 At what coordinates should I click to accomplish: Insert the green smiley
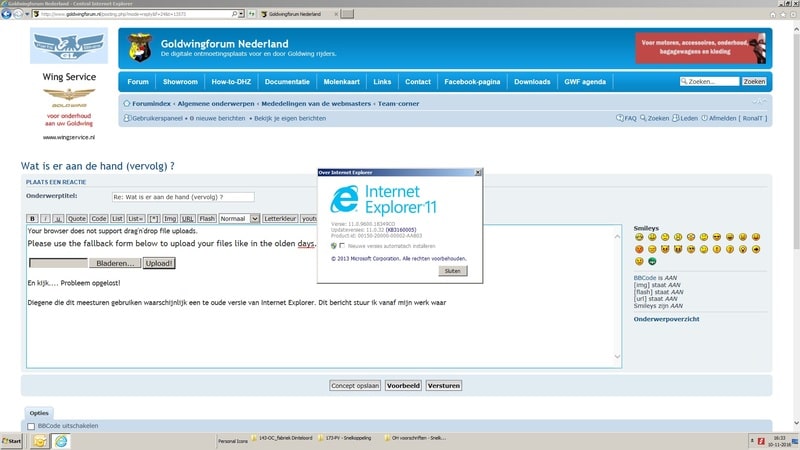click(652, 261)
